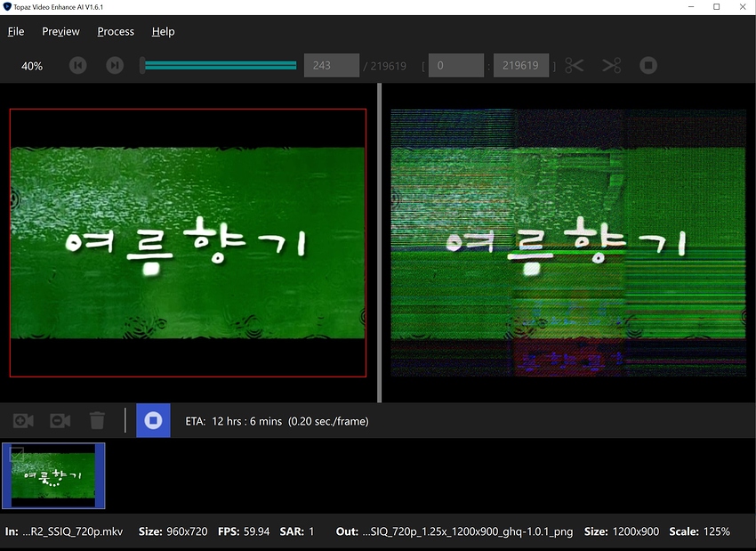Go to previous frame button
Viewport: 756px width, 551px height.
coord(77,65)
